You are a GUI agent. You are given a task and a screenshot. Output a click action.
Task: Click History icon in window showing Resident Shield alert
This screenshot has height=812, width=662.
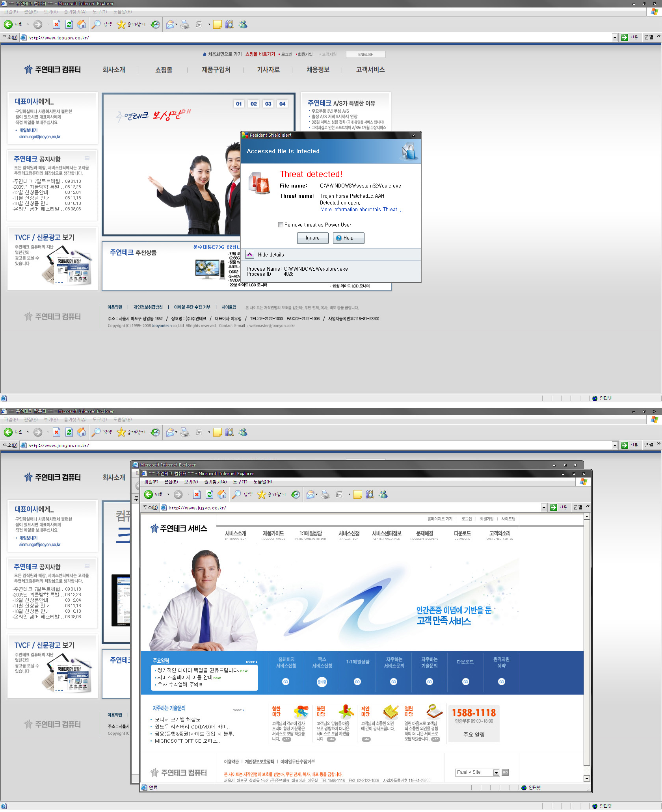tap(155, 24)
